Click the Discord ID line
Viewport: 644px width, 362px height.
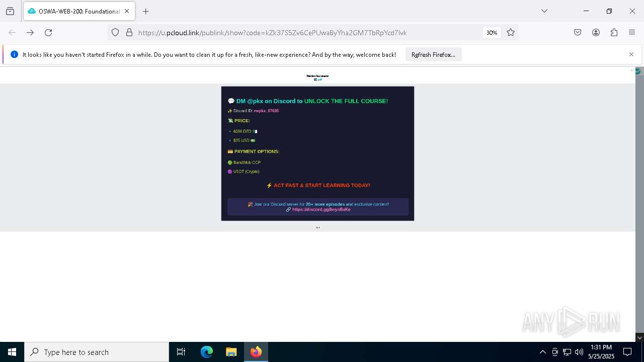click(253, 111)
